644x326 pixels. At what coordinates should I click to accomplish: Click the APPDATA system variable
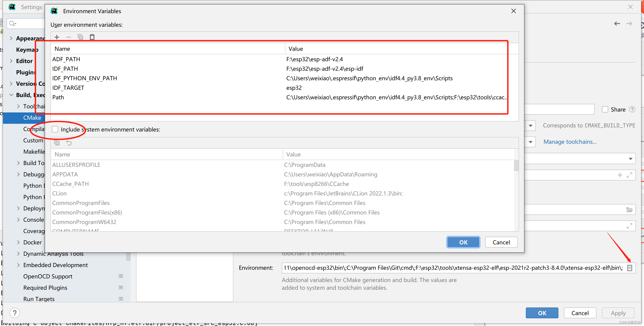282,174
